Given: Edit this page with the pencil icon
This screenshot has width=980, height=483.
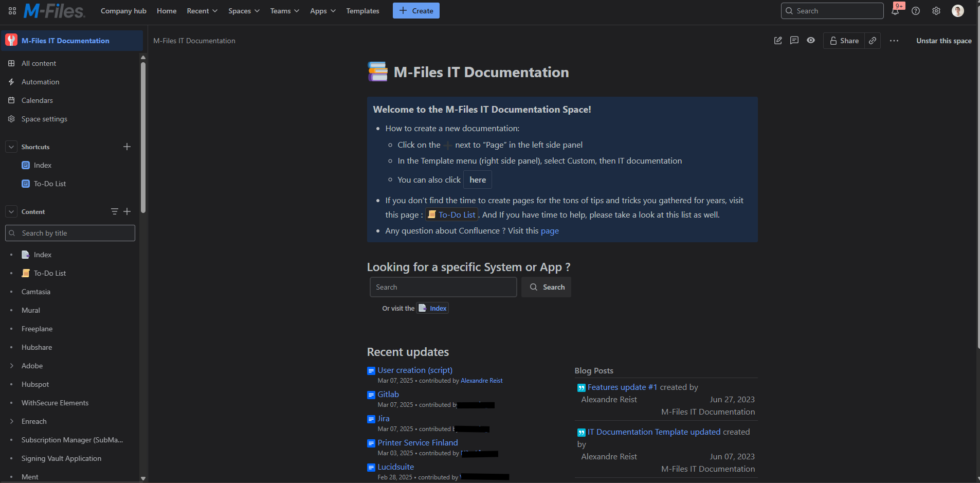Looking at the screenshot, I should click(778, 41).
